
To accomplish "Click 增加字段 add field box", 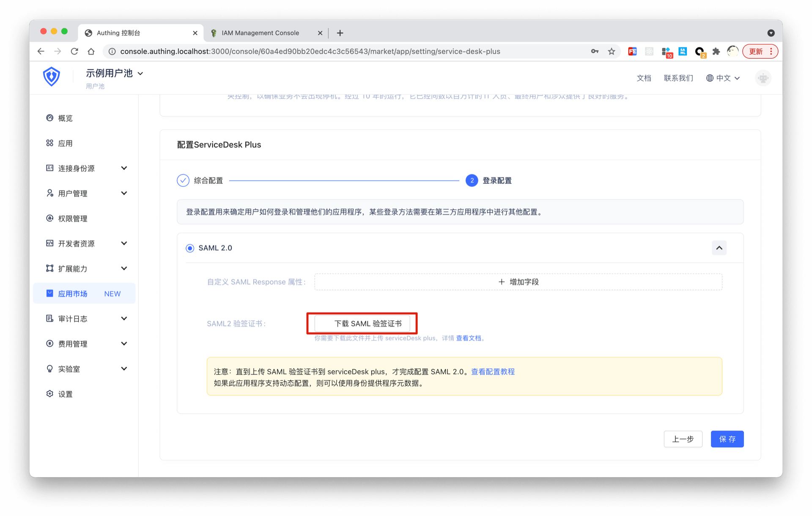I will (518, 282).
